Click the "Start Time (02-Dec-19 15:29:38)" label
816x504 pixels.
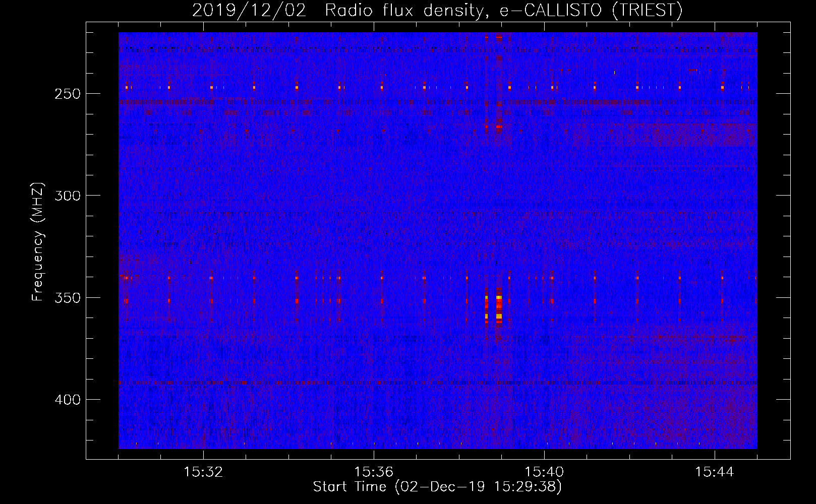(437, 487)
